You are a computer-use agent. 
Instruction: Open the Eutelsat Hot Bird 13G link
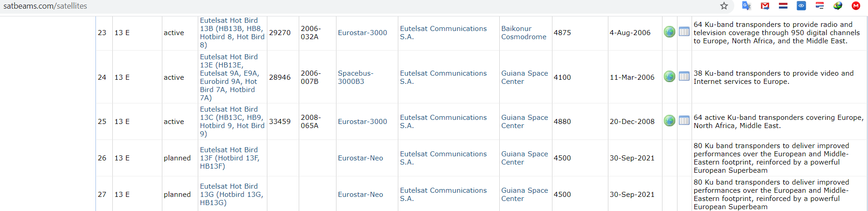(232, 195)
